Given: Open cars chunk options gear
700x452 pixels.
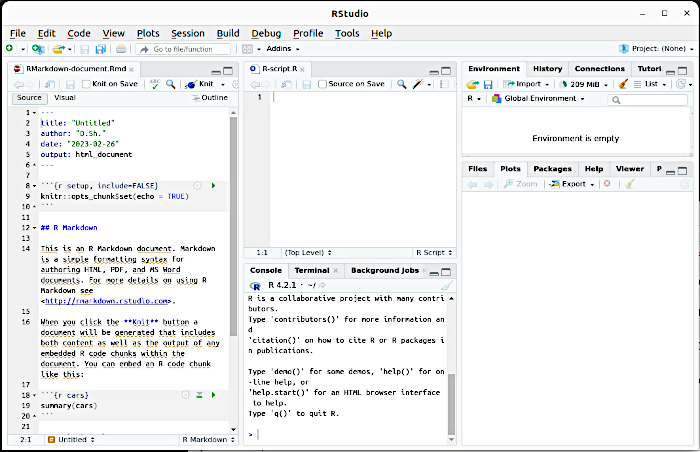Looking at the screenshot, I should click(185, 395).
